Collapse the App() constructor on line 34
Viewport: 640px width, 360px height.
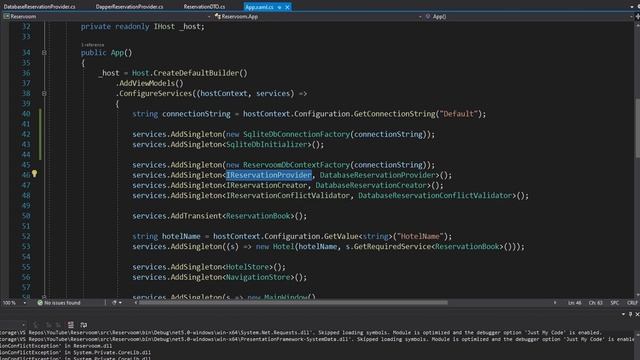[44, 53]
